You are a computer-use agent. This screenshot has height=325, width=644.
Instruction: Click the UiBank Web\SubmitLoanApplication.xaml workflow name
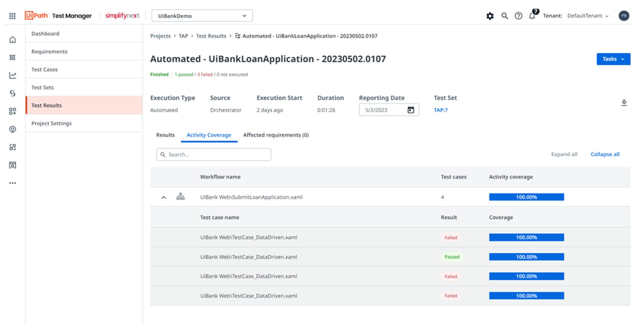tap(251, 197)
